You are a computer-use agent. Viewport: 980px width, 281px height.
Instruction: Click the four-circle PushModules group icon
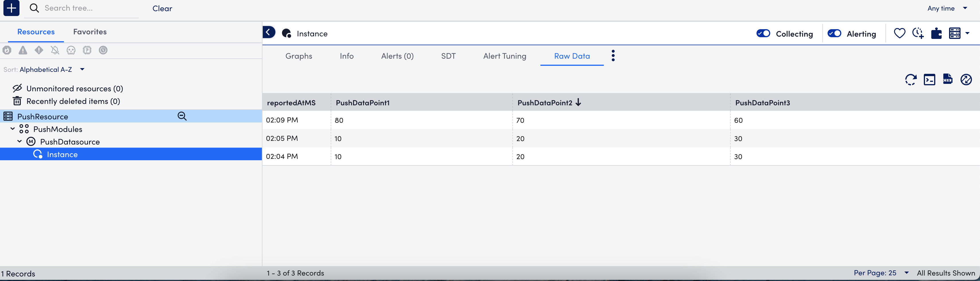pos(24,129)
